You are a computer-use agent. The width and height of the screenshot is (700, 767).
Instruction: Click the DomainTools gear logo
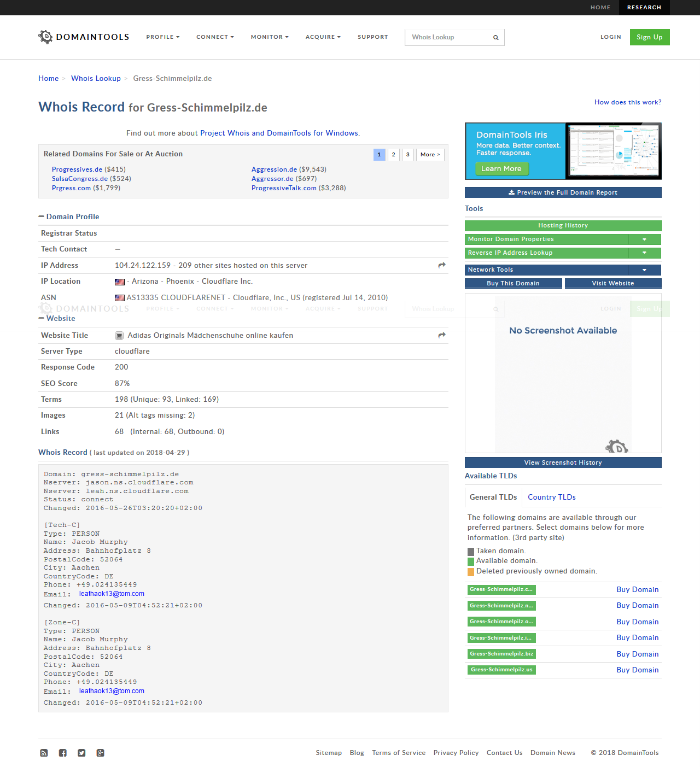(46, 37)
